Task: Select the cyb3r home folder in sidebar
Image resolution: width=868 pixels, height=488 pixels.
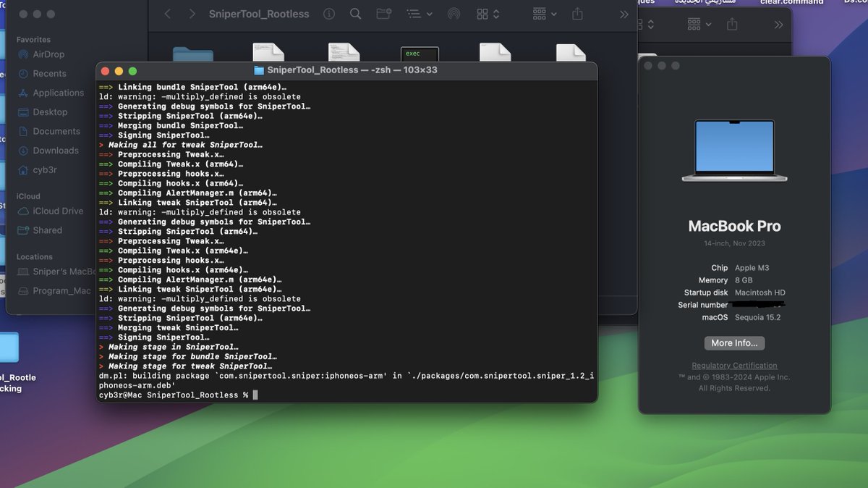Action: 45,170
